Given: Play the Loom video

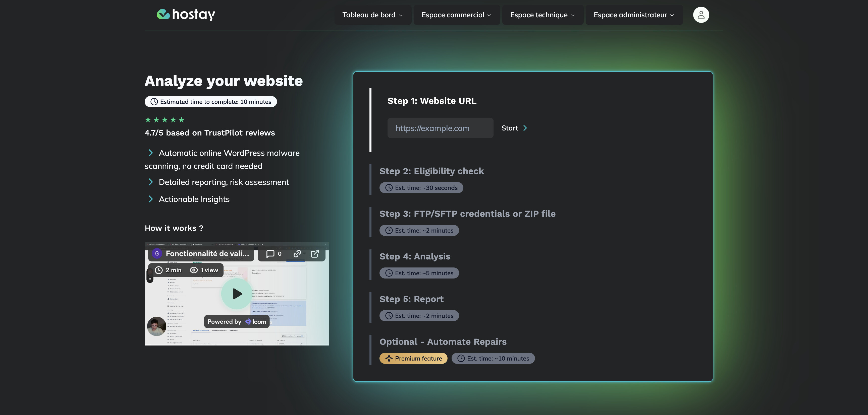Looking at the screenshot, I should (237, 294).
